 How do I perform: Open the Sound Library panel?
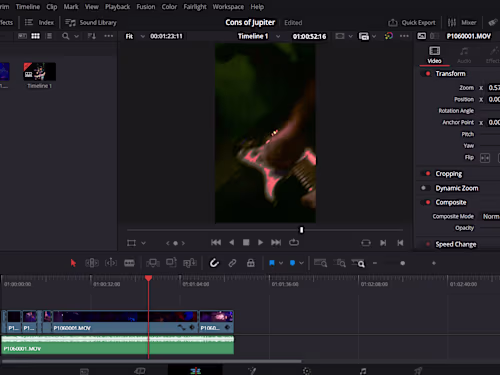coord(91,22)
